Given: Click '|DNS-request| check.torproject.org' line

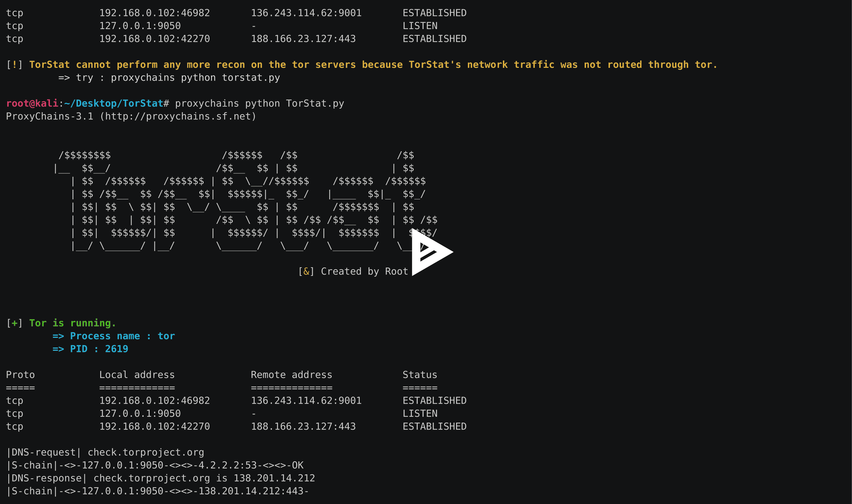Looking at the screenshot, I should coord(105,452).
